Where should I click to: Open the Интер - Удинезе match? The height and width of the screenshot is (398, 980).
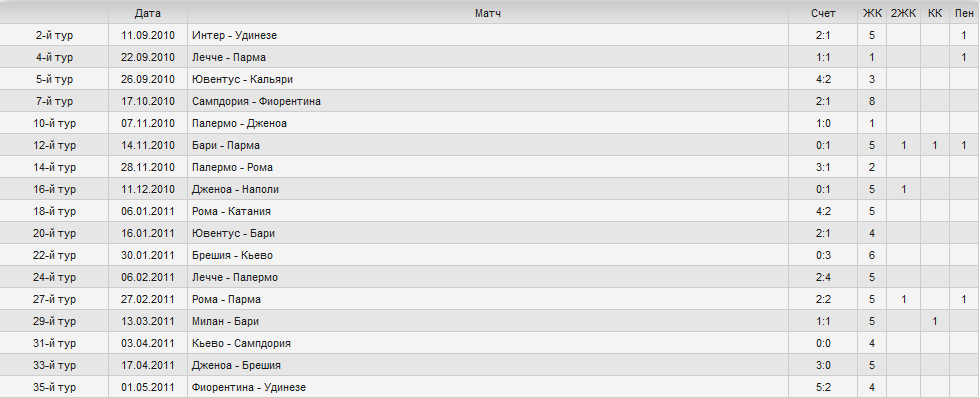tap(234, 36)
